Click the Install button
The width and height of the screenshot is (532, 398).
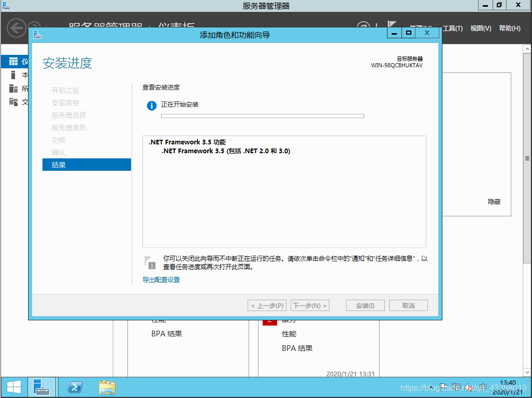point(365,305)
